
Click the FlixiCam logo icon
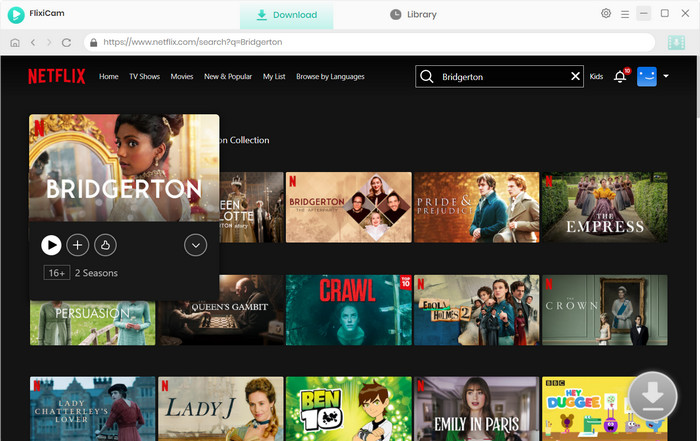point(16,15)
